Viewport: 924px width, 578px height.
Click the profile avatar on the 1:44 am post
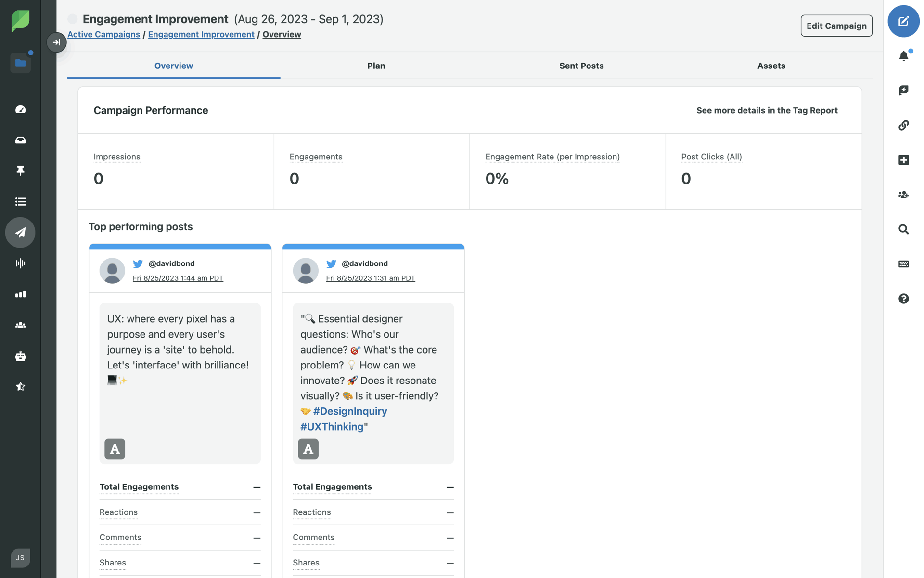[x=112, y=271]
